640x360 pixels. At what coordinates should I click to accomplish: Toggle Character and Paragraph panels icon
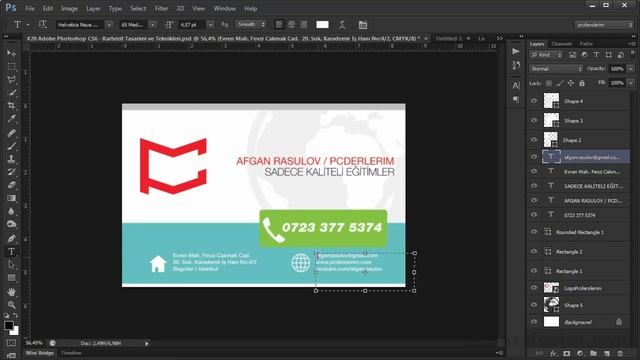(362, 25)
